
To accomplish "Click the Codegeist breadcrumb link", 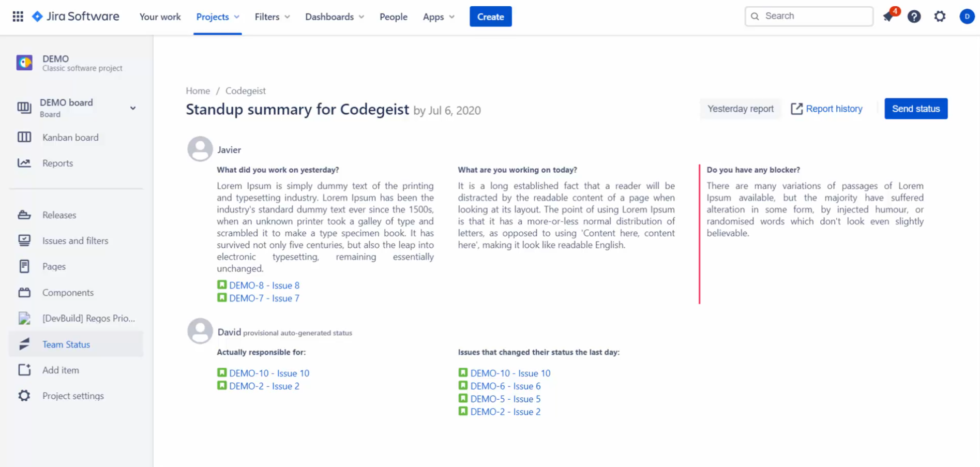I will 246,91.
